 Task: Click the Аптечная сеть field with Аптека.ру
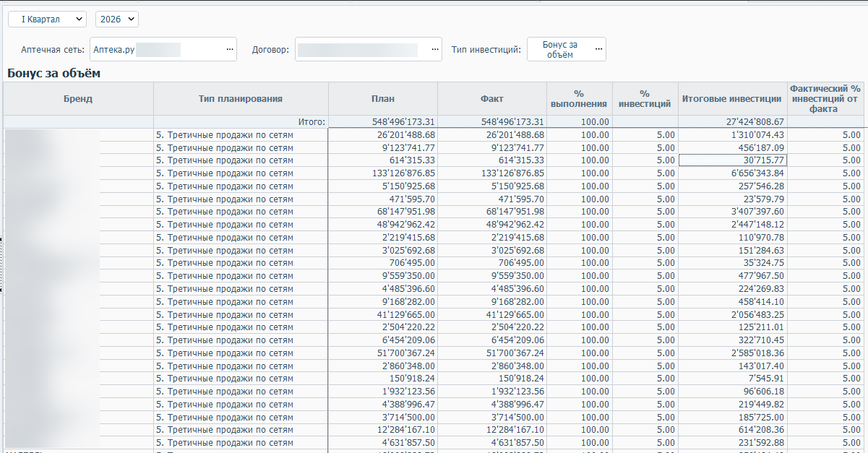point(163,50)
